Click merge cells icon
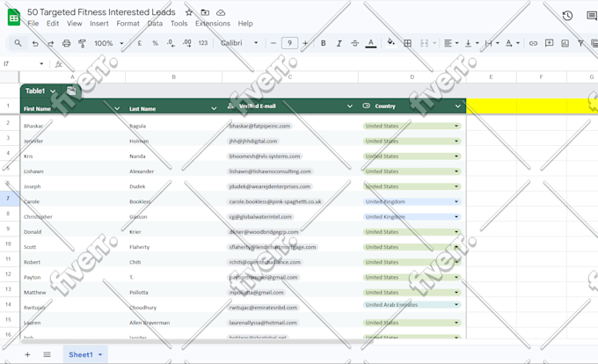 pyautogui.click(x=424, y=43)
